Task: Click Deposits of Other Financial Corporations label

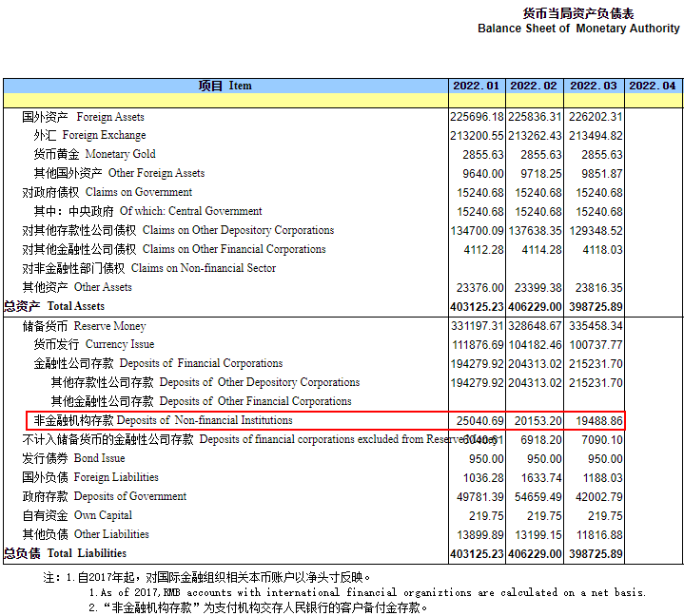Action: point(201,401)
